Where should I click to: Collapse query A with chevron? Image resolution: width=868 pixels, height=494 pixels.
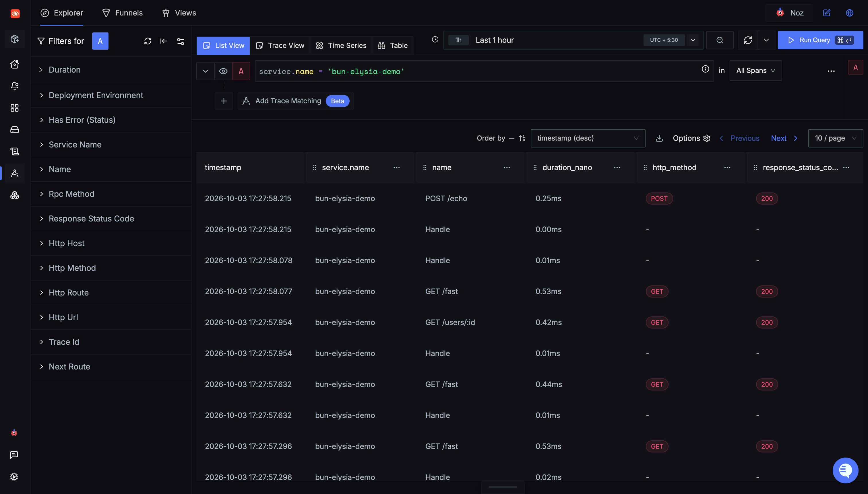[205, 71]
